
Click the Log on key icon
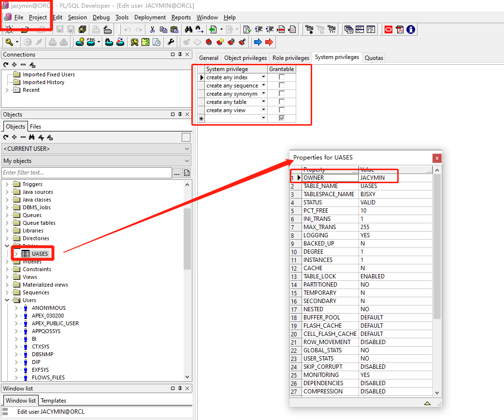point(9,42)
